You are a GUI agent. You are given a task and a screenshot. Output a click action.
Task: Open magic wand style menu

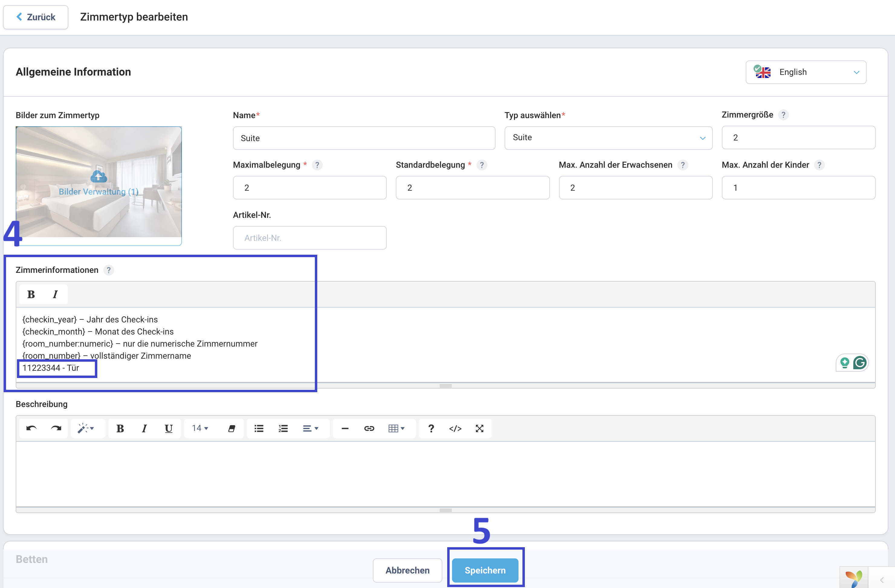(86, 428)
